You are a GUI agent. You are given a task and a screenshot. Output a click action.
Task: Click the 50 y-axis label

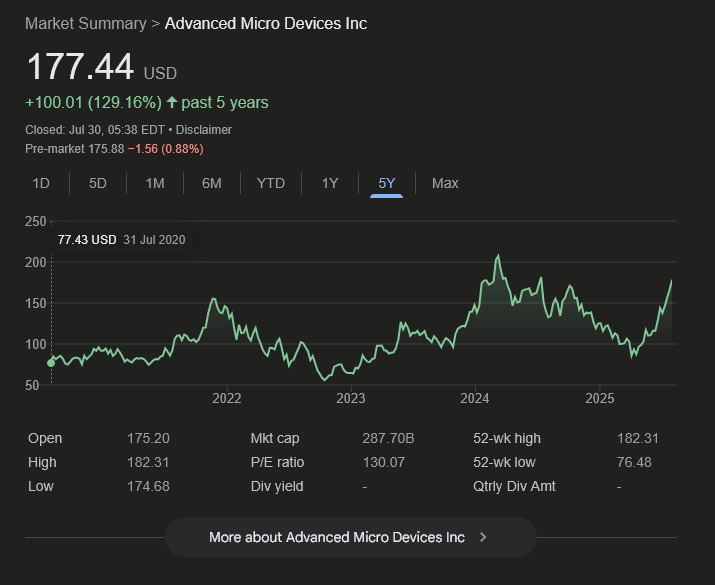(x=32, y=386)
